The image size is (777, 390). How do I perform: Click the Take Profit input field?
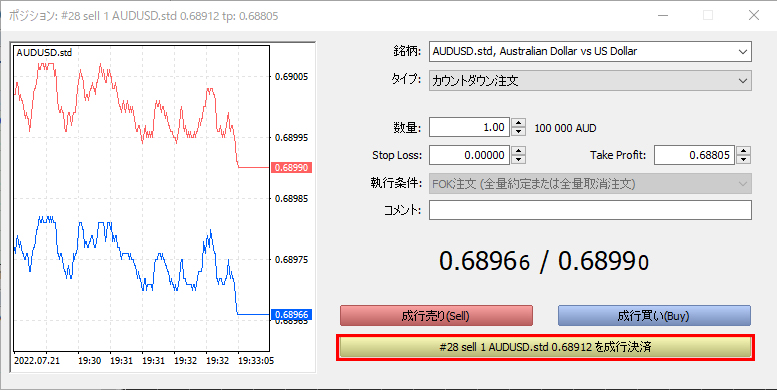[x=694, y=155]
